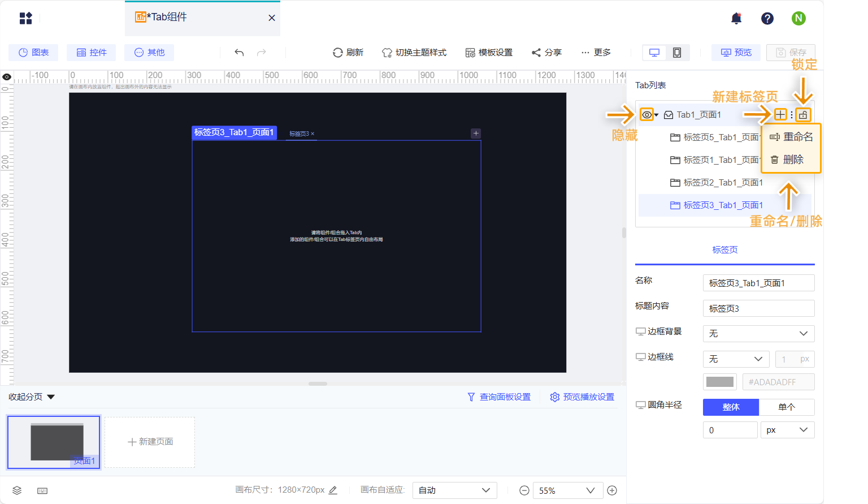Toggle the eye icon for Tab1_页面1
The width and height of the screenshot is (868, 504).
tap(646, 115)
